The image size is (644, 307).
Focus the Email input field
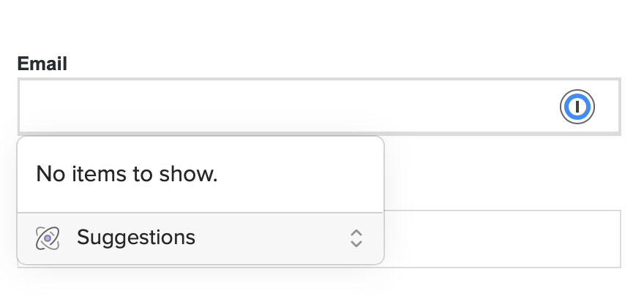point(285,107)
